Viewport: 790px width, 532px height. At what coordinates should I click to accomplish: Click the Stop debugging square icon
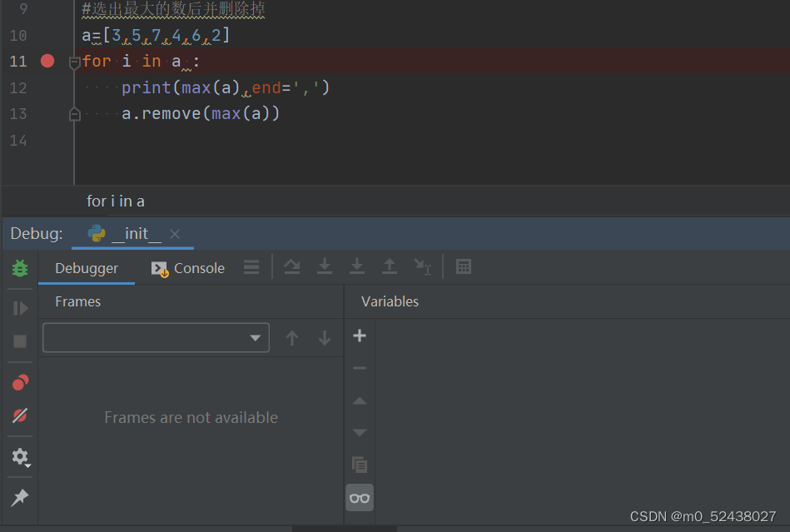pos(20,341)
